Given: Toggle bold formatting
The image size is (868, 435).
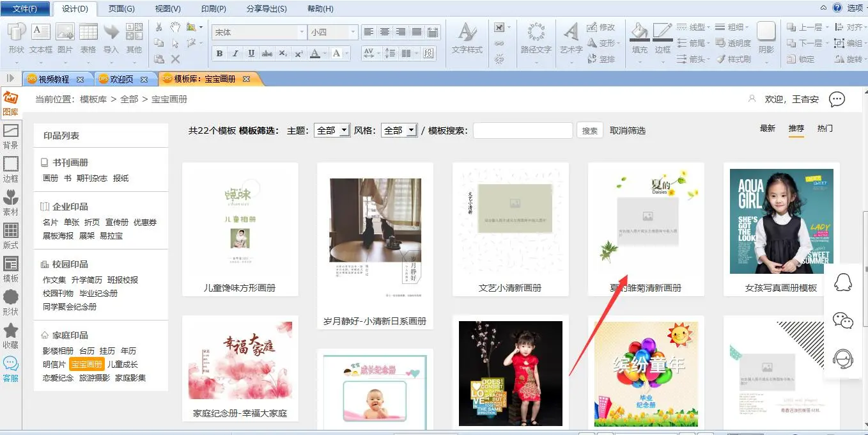Looking at the screenshot, I should pos(220,54).
